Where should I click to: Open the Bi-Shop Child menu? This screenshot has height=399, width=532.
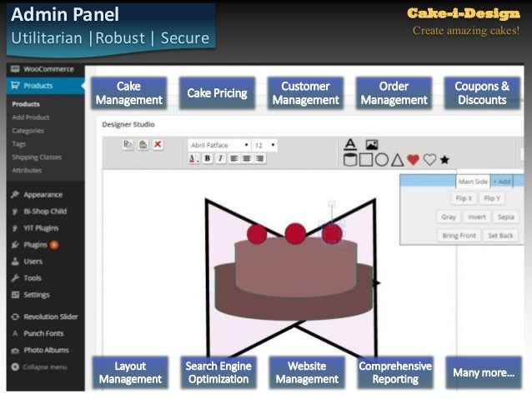(46, 212)
